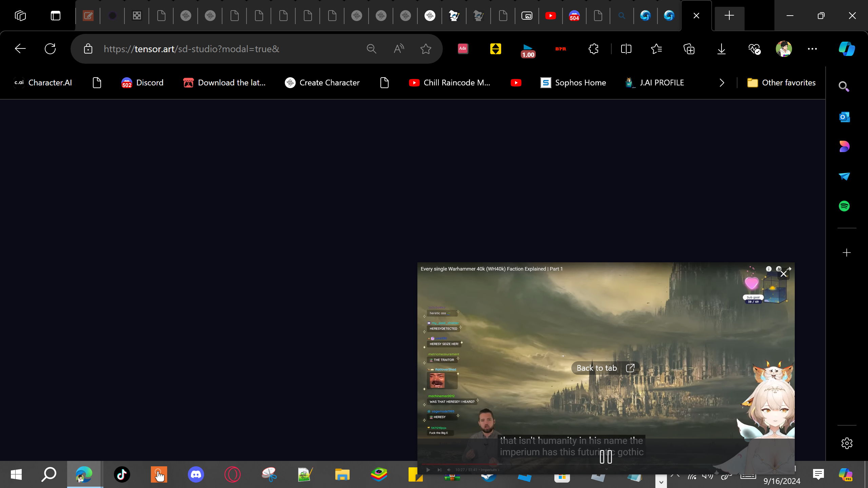The image size is (868, 488).
Task: Open the Favorites hub
Action: tap(656, 49)
